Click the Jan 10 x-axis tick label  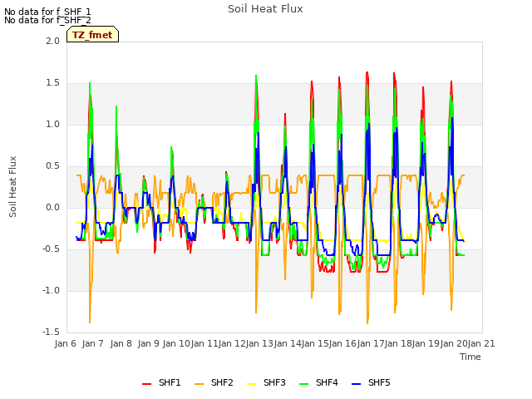(176, 343)
